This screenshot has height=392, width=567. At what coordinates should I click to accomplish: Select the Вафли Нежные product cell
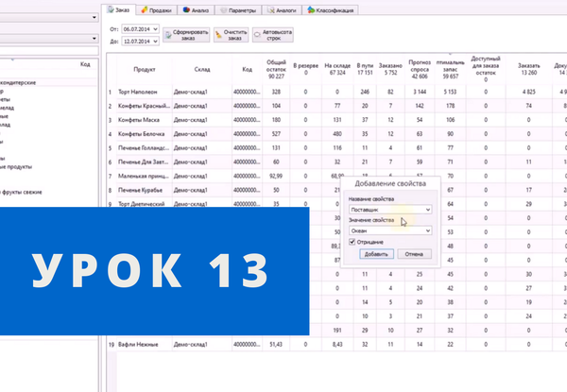pos(145,345)
